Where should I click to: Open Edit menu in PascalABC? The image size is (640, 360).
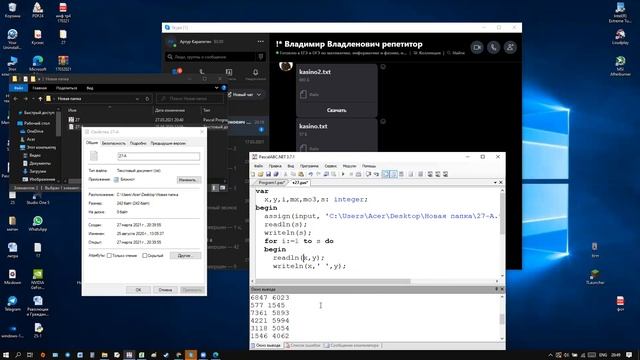275,166
